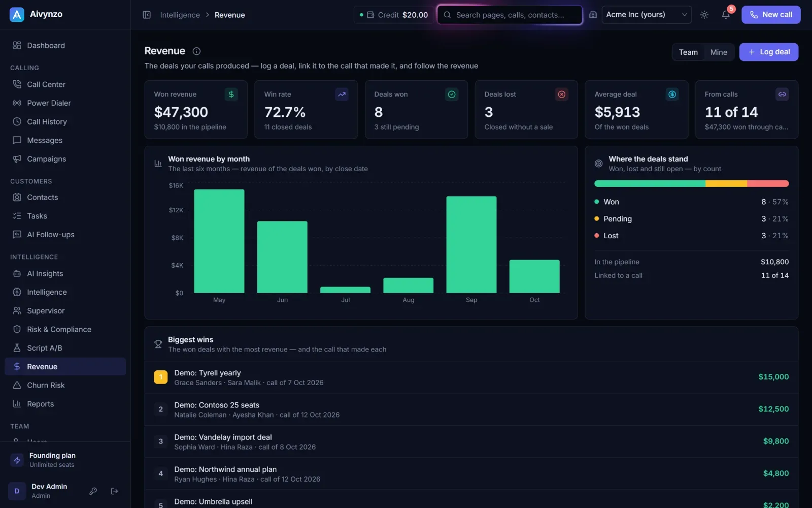Open the Demo: Tyrell yearly deal row

tap(471, 377)
